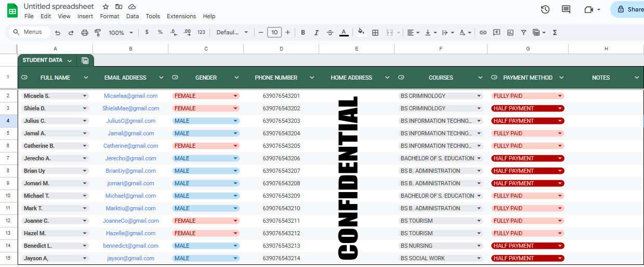644x267 pixels.
Task: Decrease font size with minus button
Action: coord(261,32)
